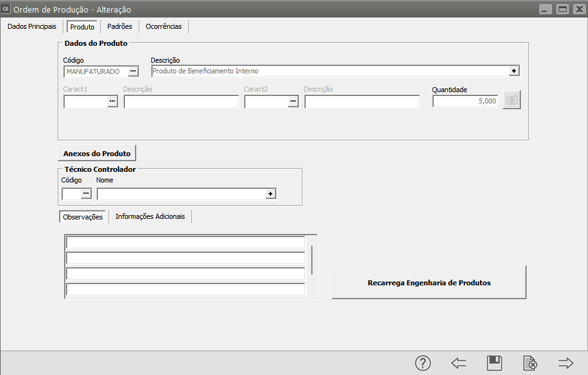
Task: Open Caract2 lookup ellipsis button
Action: (x=293, y=102)
